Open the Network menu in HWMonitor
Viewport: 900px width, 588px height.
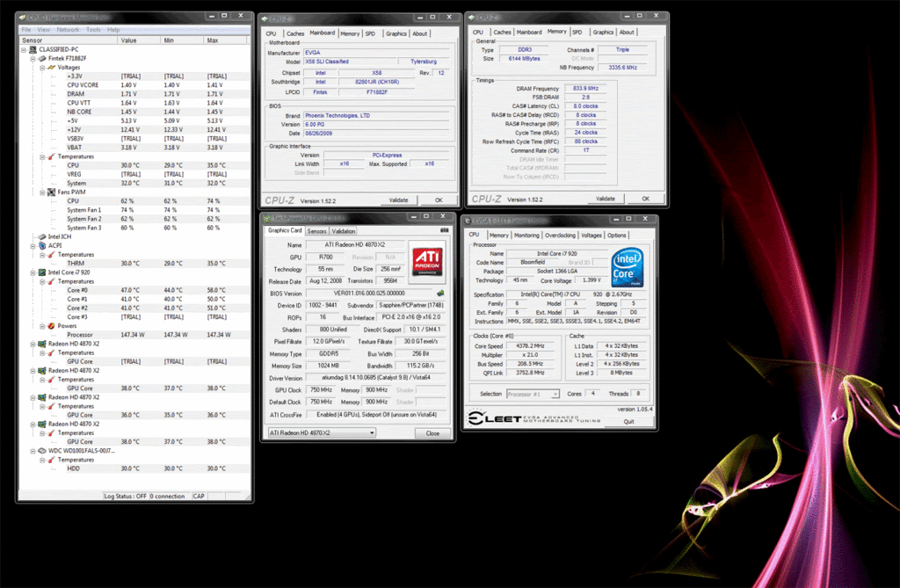tap(68, 30)
